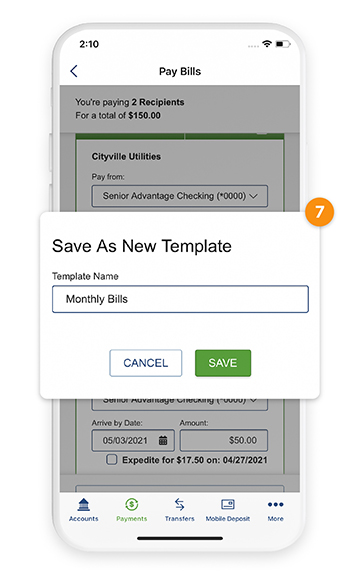360x576 pixels.
Task: Check the Expedite for $17.50 checkbox
Action: (112, 460)
